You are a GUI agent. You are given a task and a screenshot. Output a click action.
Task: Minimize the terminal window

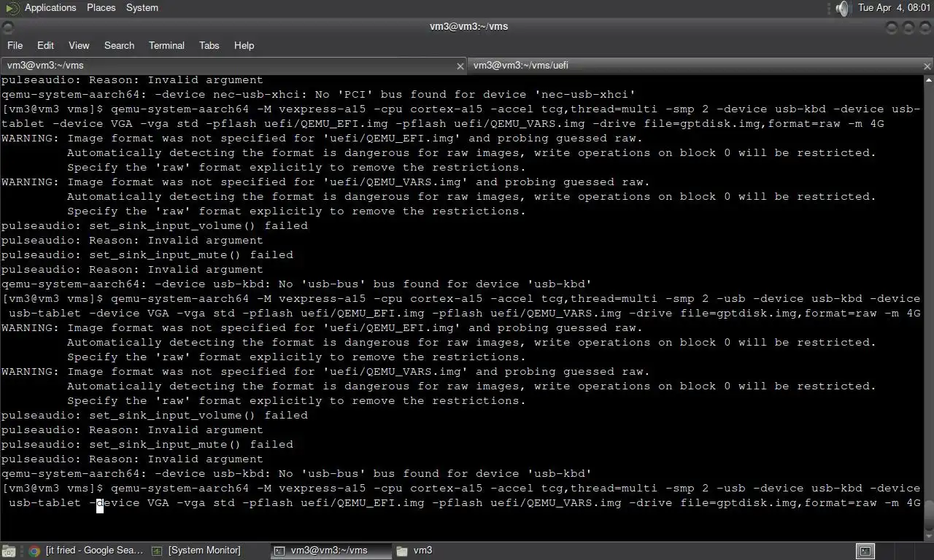(892, 28)
